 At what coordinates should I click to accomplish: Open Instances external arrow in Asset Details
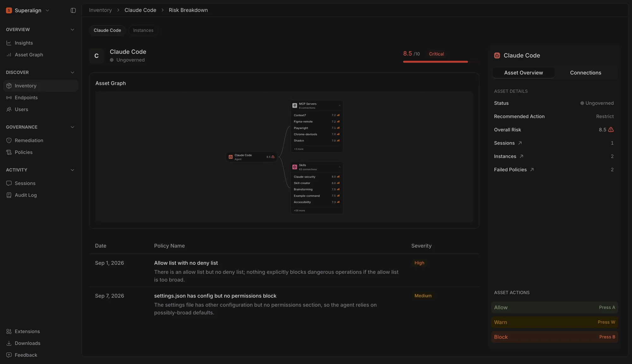(521, 156)
